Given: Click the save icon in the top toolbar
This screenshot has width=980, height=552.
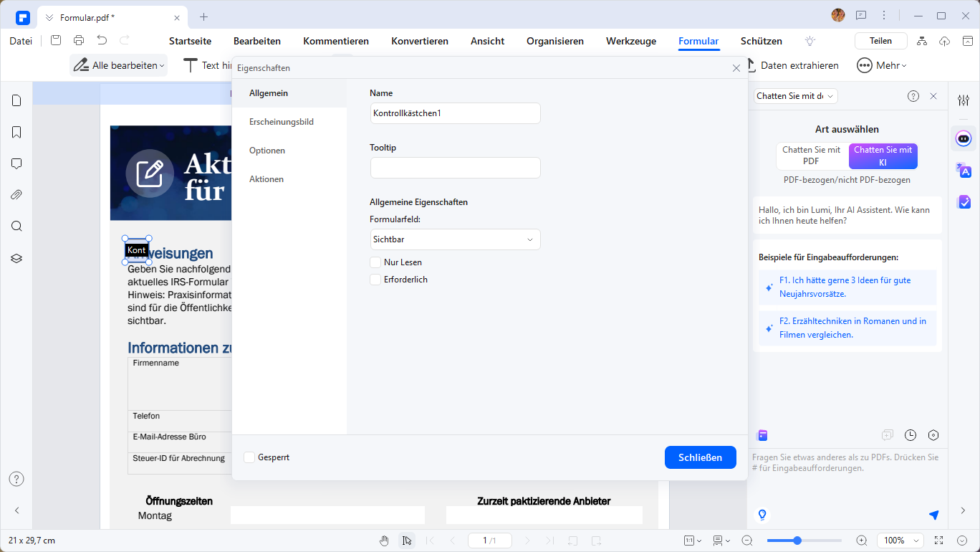Looking at the screenshot, I should pyautogui.click(x=56, y=41).
